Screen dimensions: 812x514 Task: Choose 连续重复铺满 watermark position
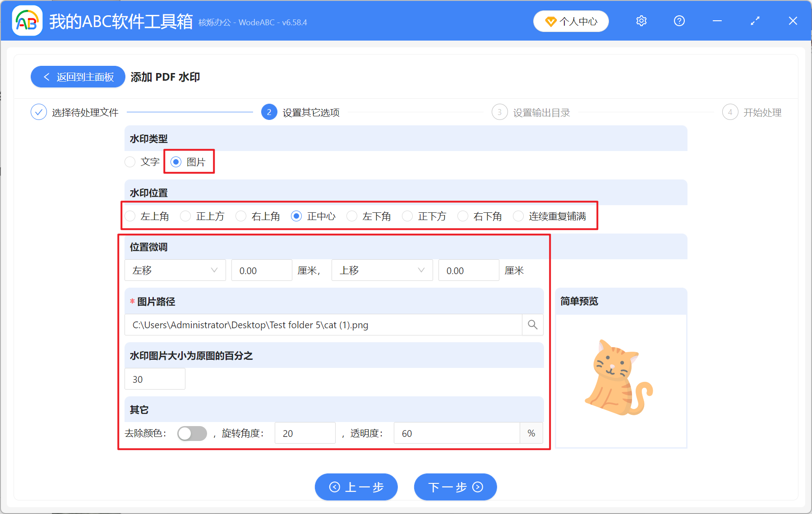click(518, 216)
